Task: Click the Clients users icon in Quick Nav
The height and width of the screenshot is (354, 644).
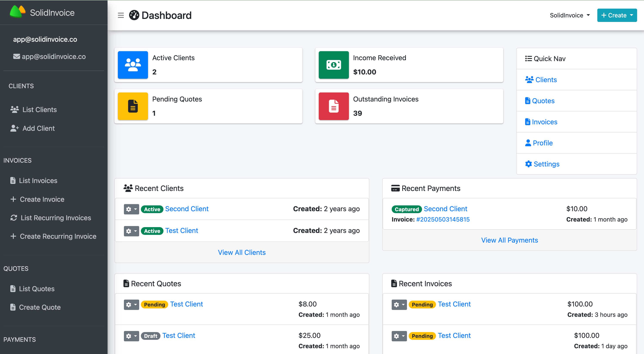Action: (529, 80)
